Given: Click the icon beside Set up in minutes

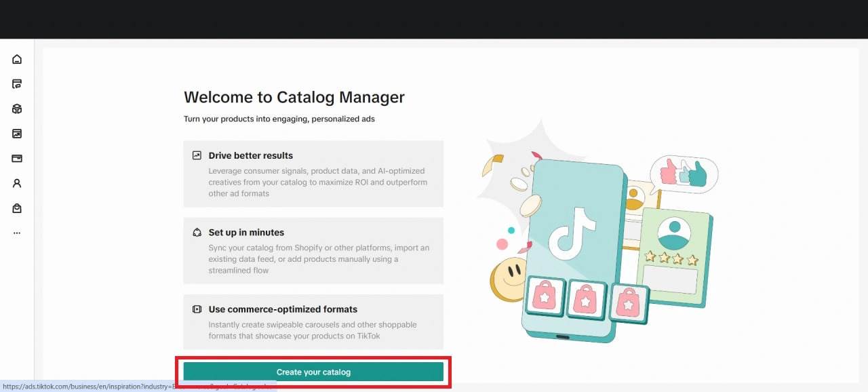Looking at the screenshot, I should [197, 233].
